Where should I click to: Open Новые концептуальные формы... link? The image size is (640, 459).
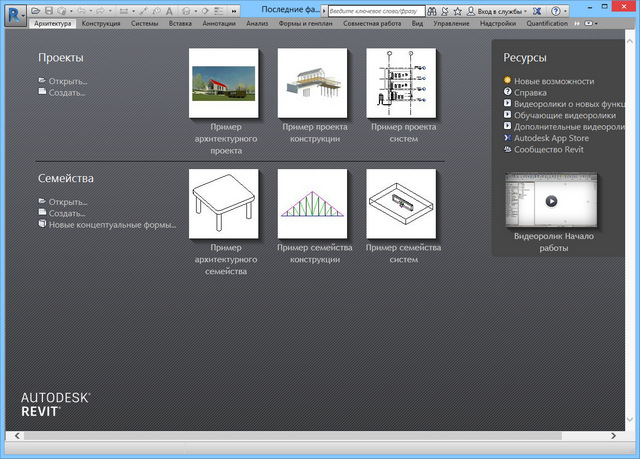coord(112,225)
